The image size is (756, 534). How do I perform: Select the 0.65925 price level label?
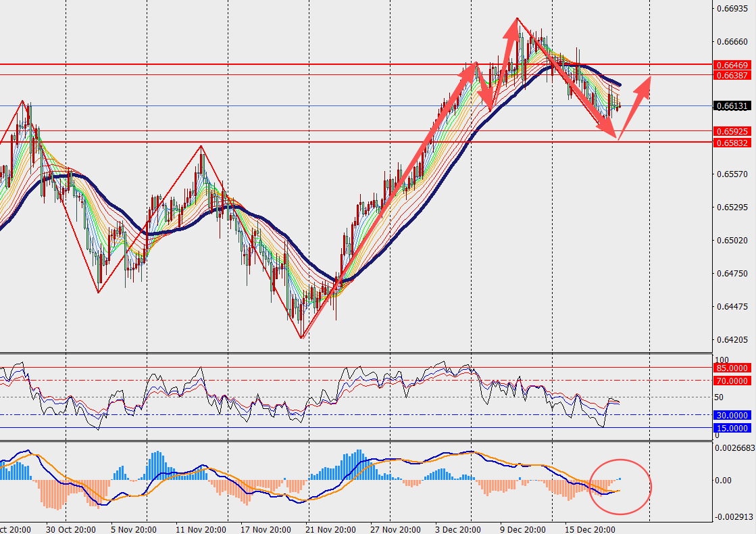[731, 131]
